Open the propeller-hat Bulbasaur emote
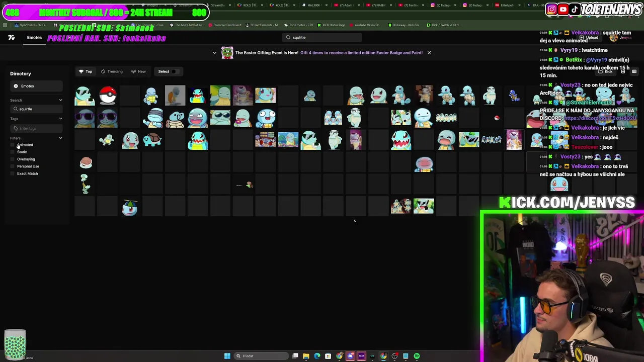The width and height of the screenshot is (644, 362). coord(129,207)
